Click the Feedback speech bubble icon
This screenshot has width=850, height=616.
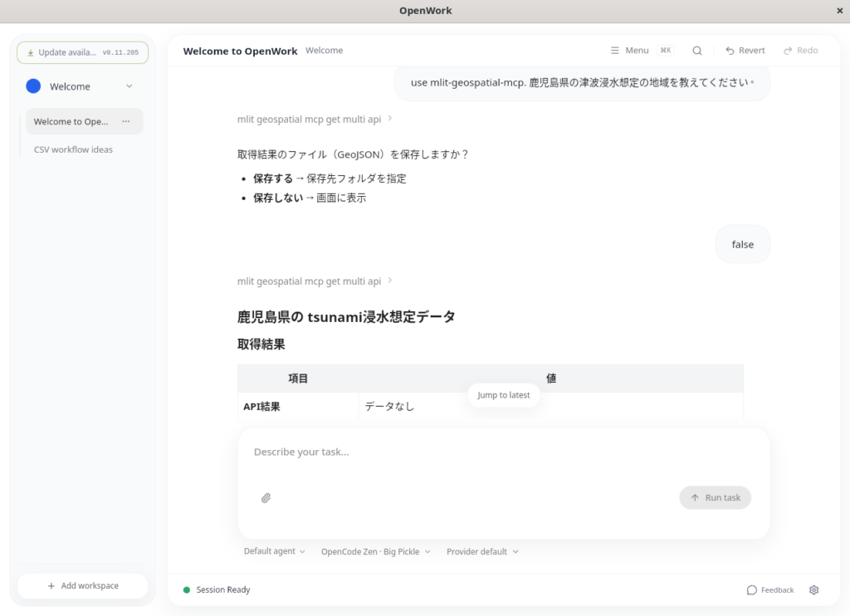coord(752,590)
